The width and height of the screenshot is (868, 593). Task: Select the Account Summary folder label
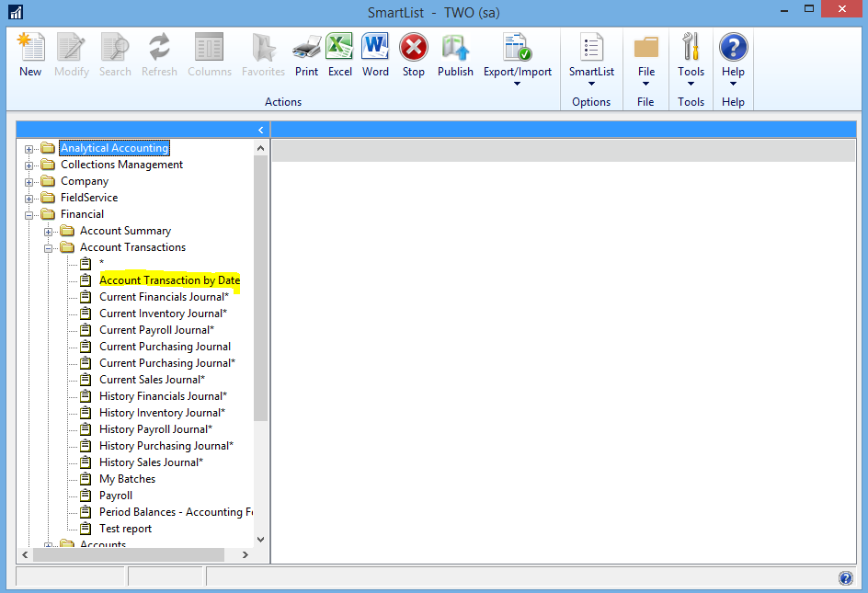click(125, 231)
